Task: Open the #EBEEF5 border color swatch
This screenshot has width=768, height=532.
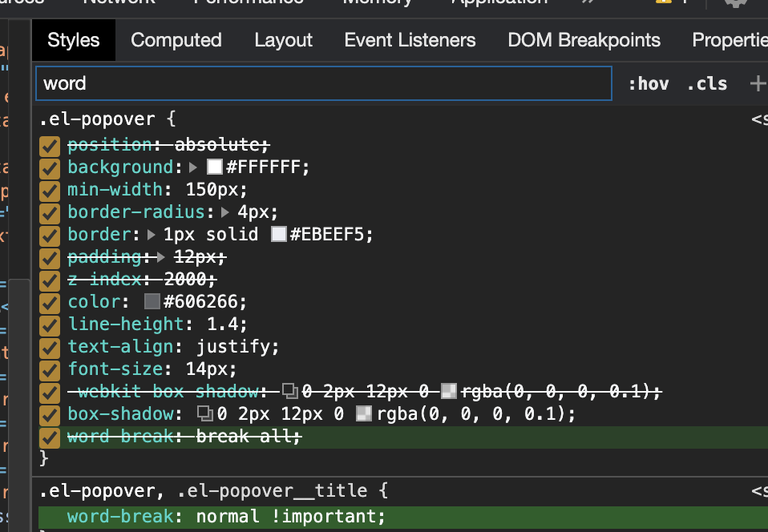Action: 279,235
